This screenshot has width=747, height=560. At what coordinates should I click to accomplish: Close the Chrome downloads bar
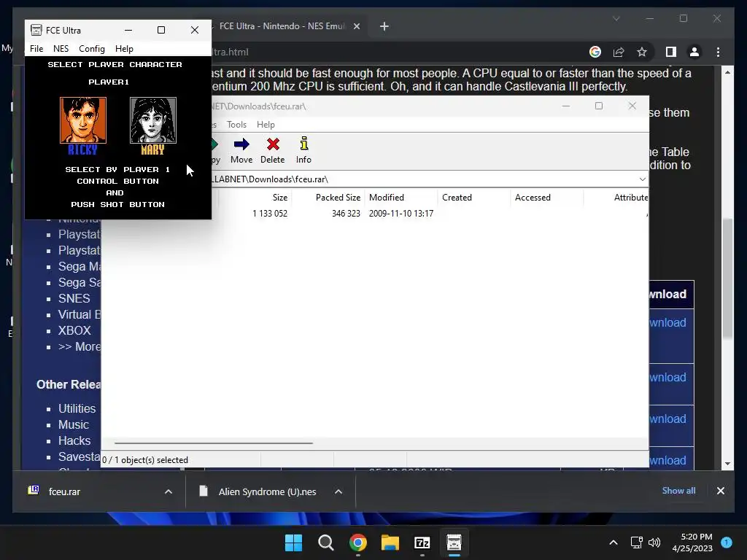pos(720,491)
